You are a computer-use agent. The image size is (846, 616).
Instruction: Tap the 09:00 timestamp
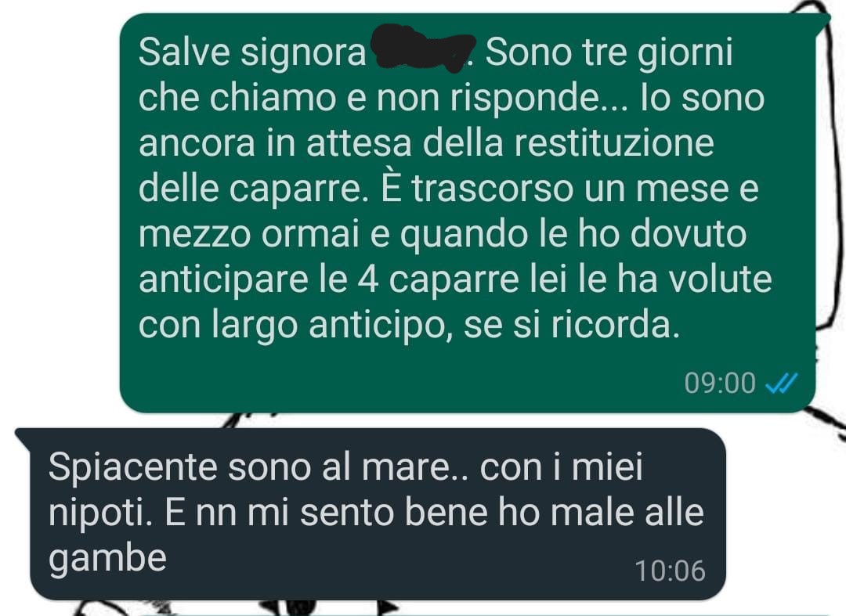point(720,384)
